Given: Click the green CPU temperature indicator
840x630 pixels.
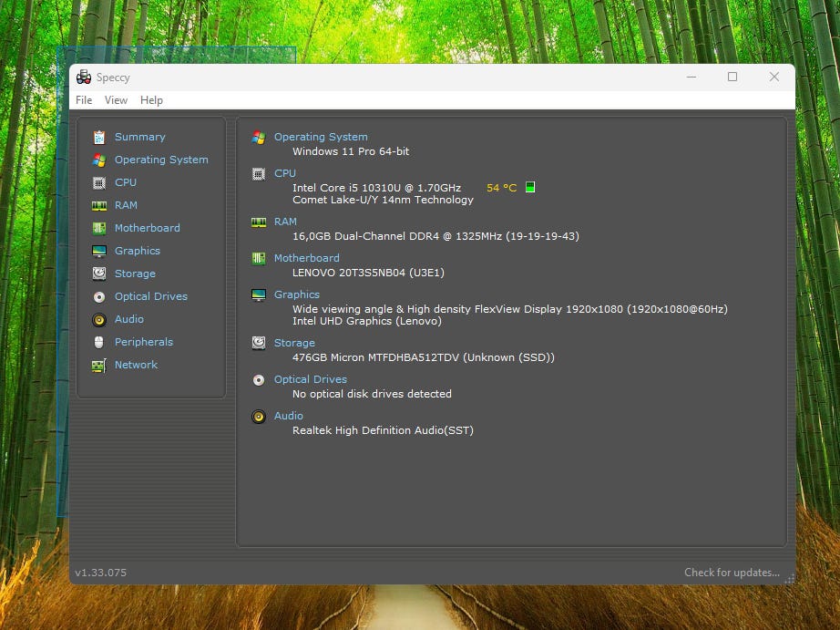Looking at the screenshot, I should point(530,187).
